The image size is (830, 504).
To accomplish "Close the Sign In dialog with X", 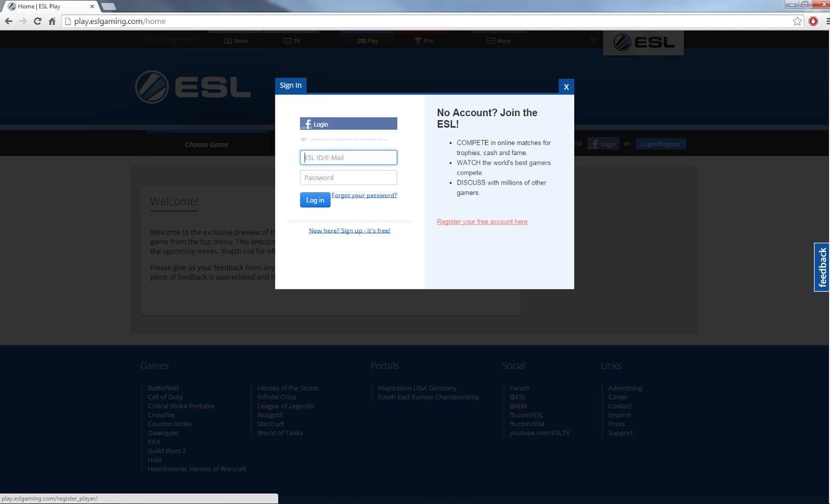I will click(566, 87).
